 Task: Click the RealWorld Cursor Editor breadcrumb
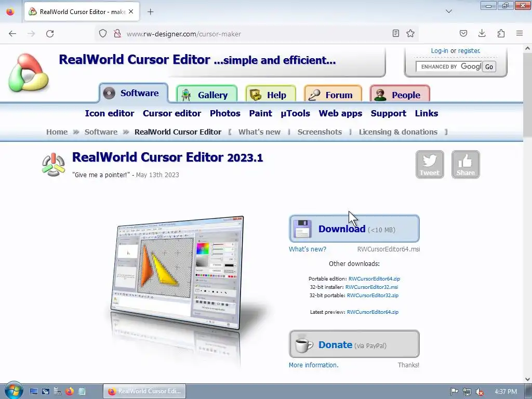click(178, 132)
